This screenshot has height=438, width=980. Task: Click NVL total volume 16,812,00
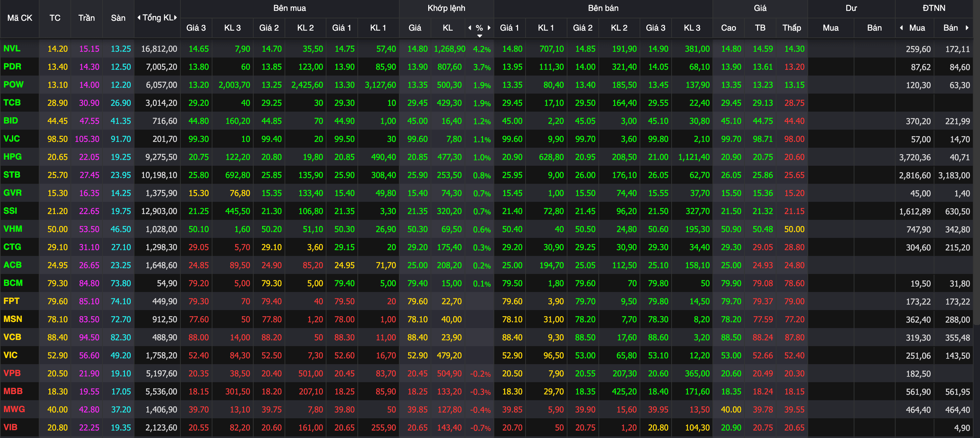click(x=159, y=49)
